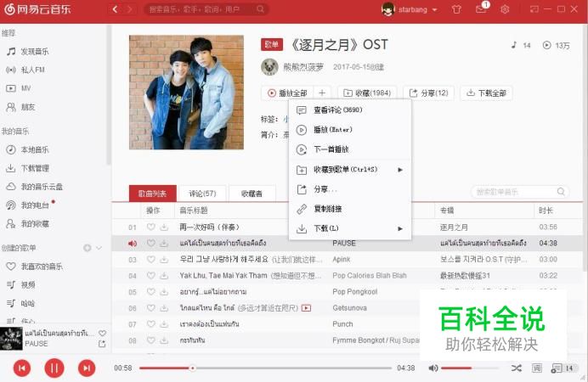Click 收藏(1984) button
Image resolution: width=588 pixels, height=382 pixels.
click(367, 93)
